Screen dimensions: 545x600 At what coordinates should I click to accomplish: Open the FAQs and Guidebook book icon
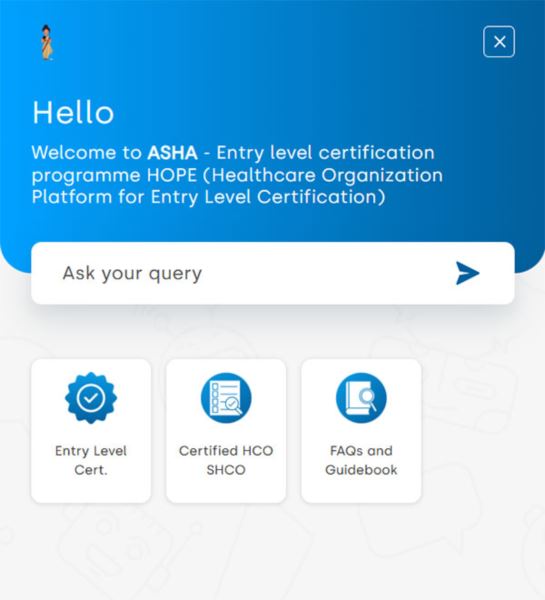361,398
